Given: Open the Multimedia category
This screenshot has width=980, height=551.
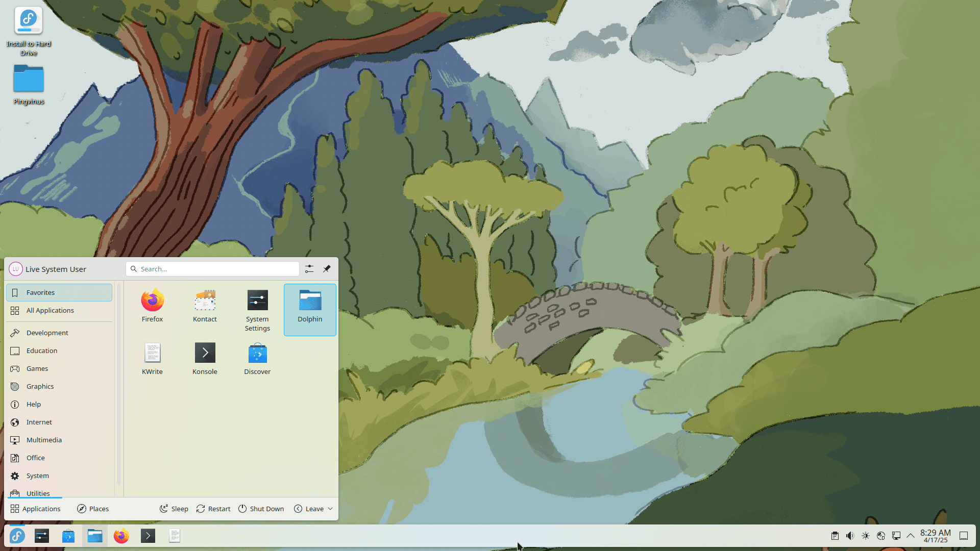Looking at the screenshot, I should tap(59, 440).
